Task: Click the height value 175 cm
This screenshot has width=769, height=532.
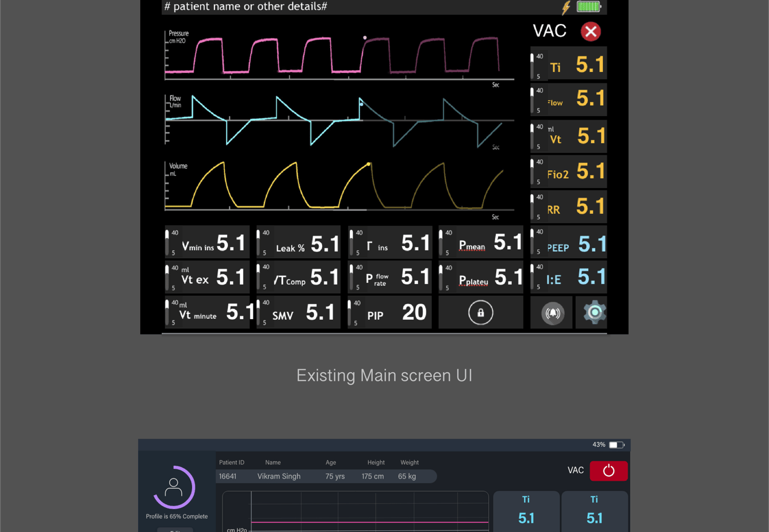Action: coord(373,476)
